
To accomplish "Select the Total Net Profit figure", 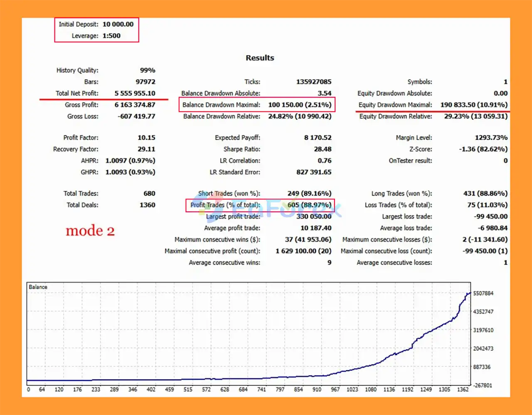I will click(x=135, y=93).
